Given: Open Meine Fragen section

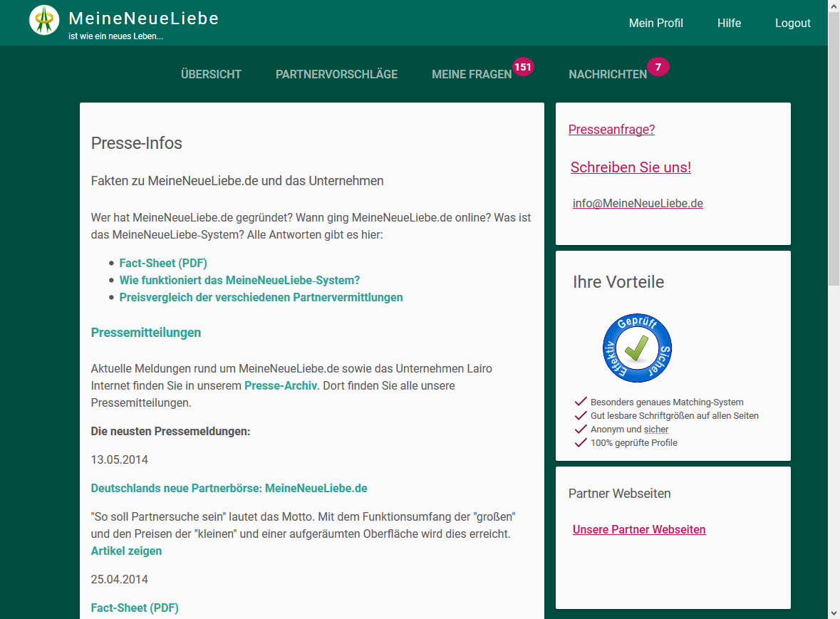Looking at the screenshot, I should (x=472, y=74).
